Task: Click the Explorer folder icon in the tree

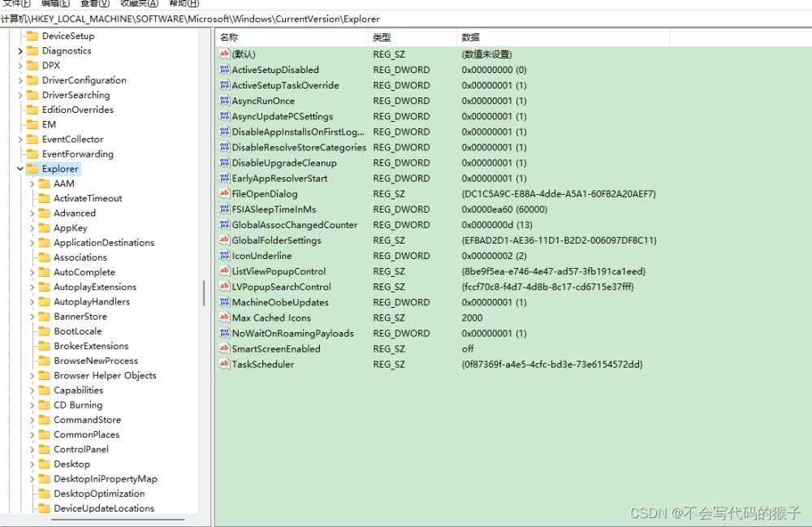Action: (30, 169)
